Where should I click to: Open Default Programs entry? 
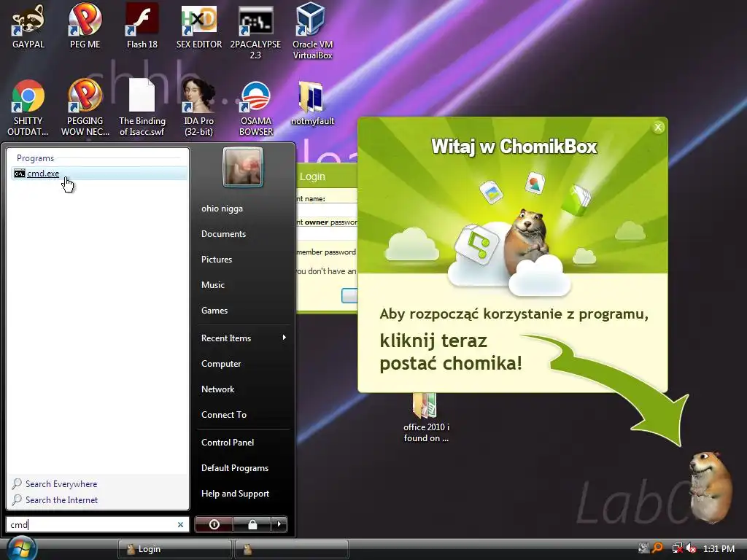coord(235,468)
